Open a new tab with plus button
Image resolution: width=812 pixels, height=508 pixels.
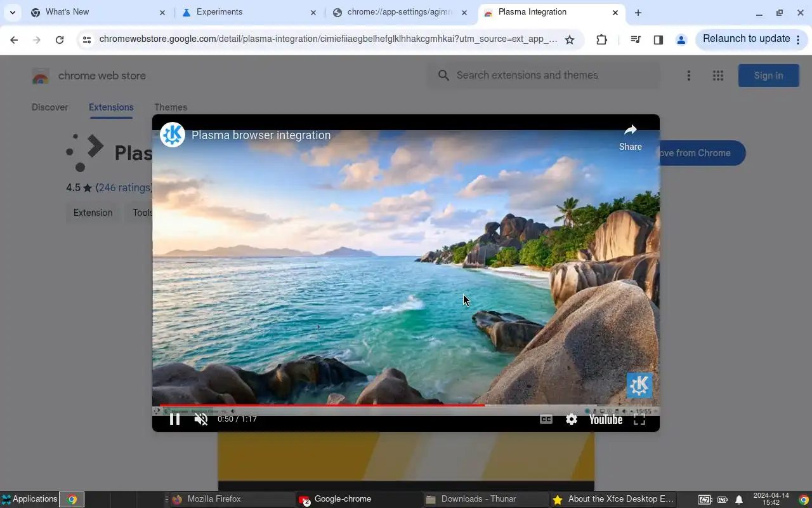point(638,12)
